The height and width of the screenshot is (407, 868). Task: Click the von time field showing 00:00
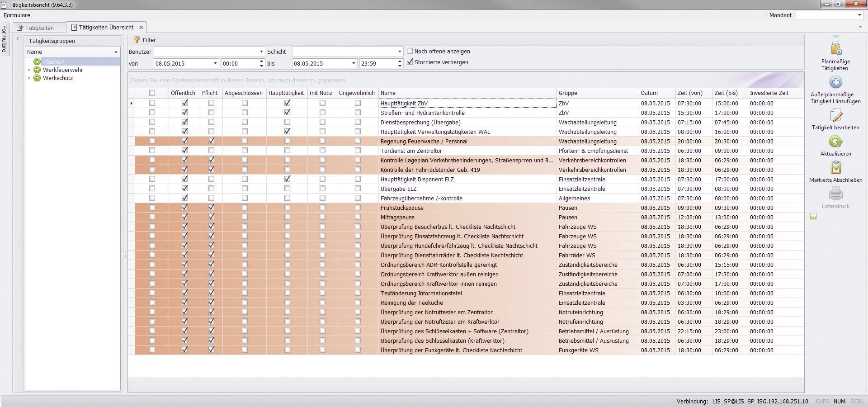click(240, 63)
